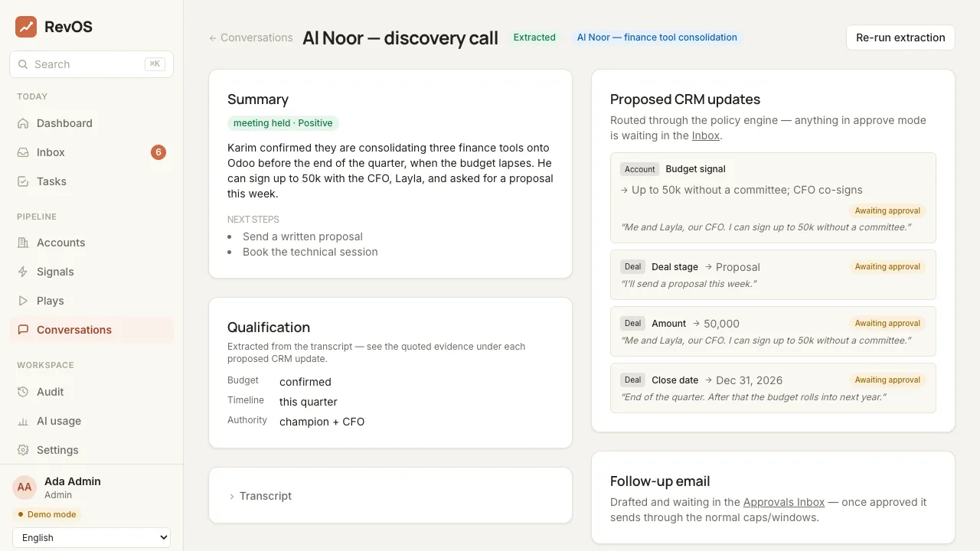Click the AI usage chart icon

(23, 421)
